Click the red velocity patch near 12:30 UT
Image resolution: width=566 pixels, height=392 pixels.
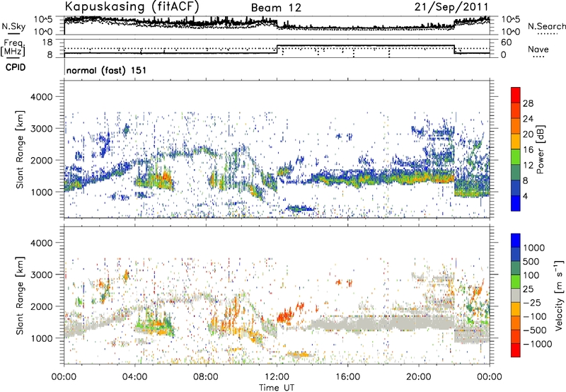click(285, 316)
